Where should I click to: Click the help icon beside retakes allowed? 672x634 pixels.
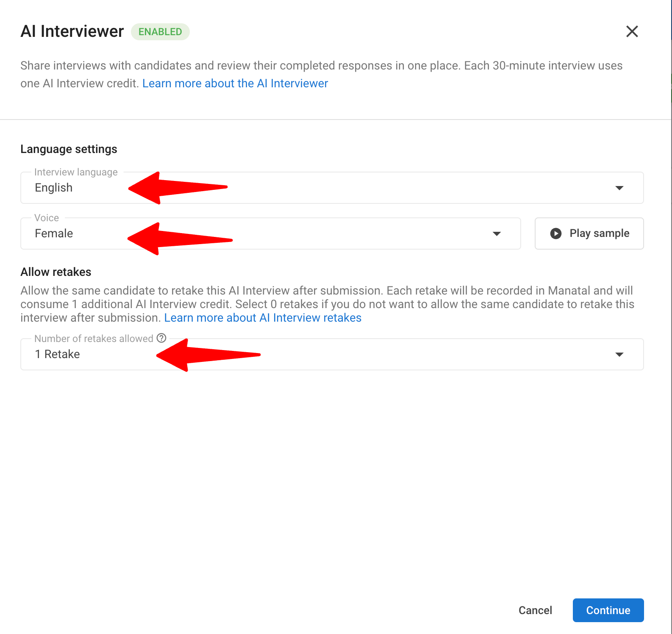[161, 338]
